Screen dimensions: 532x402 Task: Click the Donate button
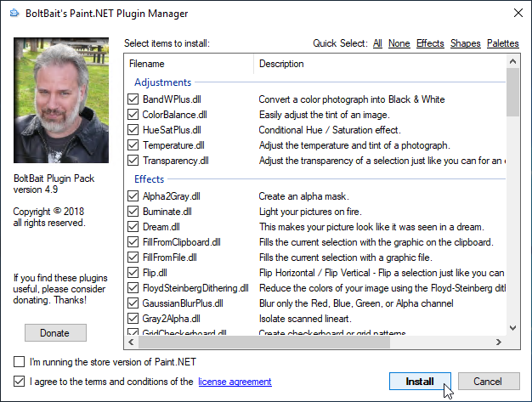[x=56, y=332]
